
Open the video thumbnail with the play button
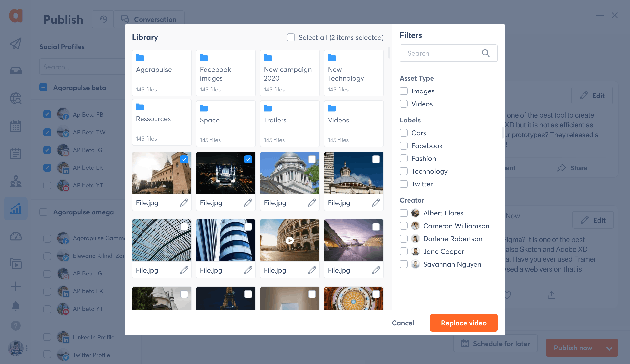click(x=289, y=240)
